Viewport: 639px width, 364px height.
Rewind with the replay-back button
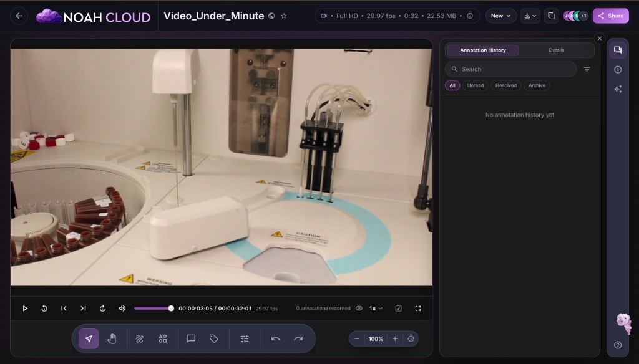(44, 309)
